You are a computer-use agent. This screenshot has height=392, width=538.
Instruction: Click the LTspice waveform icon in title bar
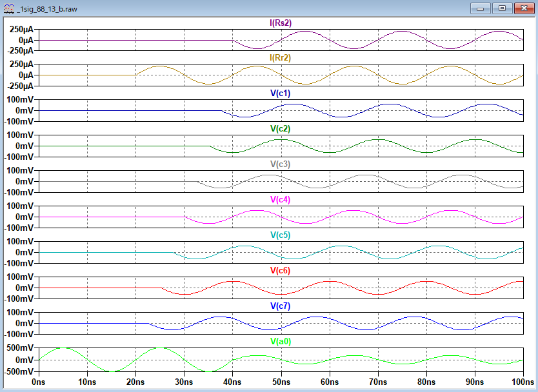9,8
